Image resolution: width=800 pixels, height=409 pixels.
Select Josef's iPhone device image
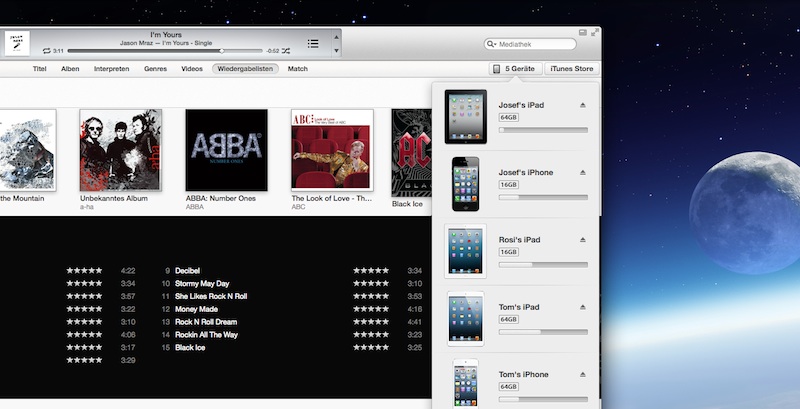[x=465, y=184]
